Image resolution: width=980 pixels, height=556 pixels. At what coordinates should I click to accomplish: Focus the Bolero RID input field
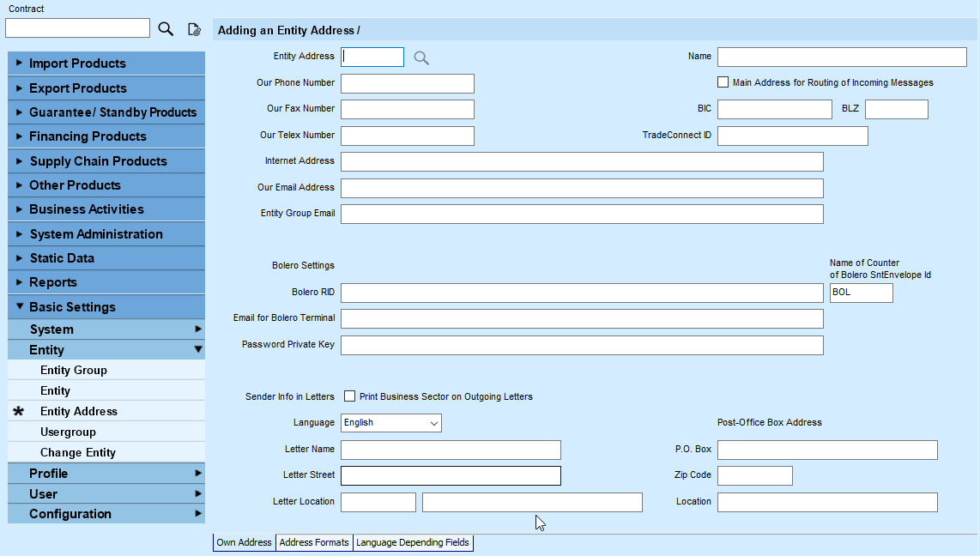(x=582, y=293)
